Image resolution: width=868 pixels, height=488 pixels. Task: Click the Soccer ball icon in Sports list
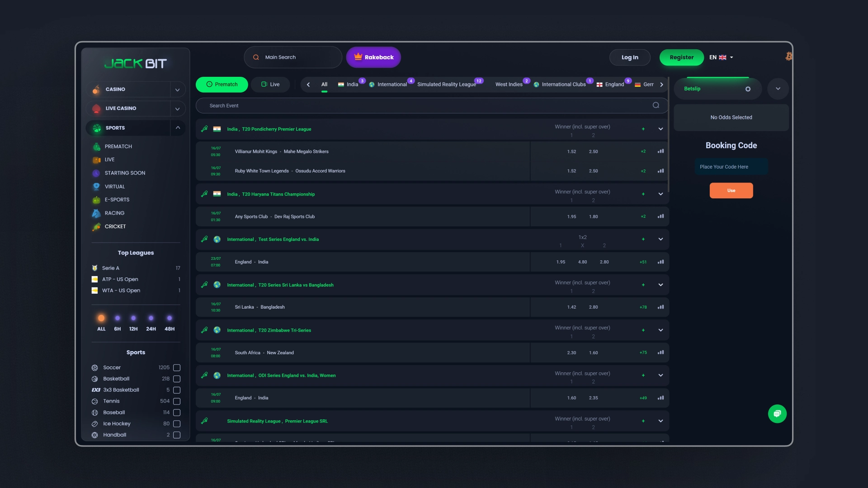[94, 368]
